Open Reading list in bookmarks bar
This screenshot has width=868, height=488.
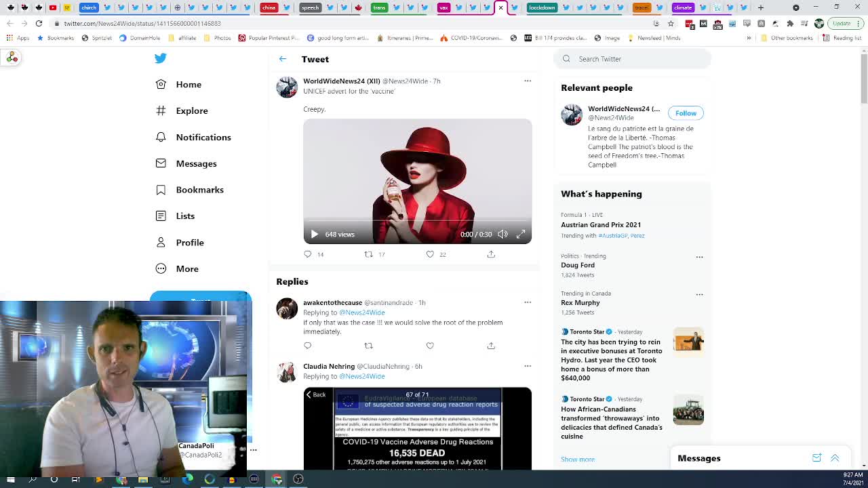point(842,38)
